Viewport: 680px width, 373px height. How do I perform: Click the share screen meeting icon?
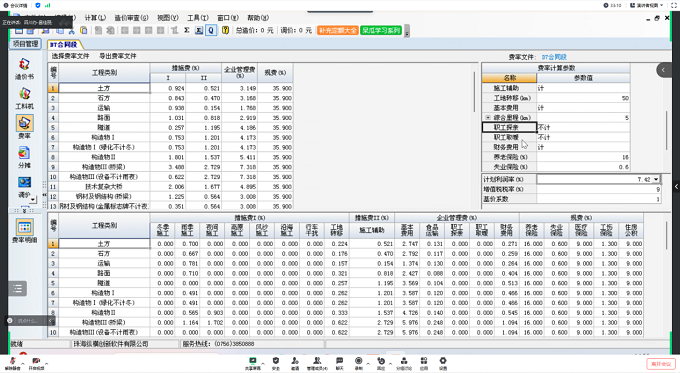click(252, 363)
